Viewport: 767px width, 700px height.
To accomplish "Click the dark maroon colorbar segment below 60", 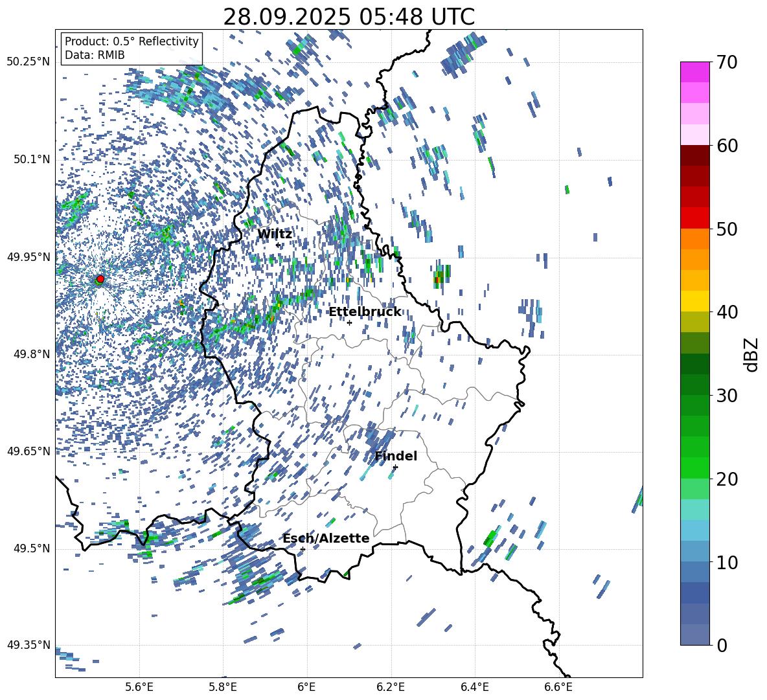I will (x=694, y=155).
